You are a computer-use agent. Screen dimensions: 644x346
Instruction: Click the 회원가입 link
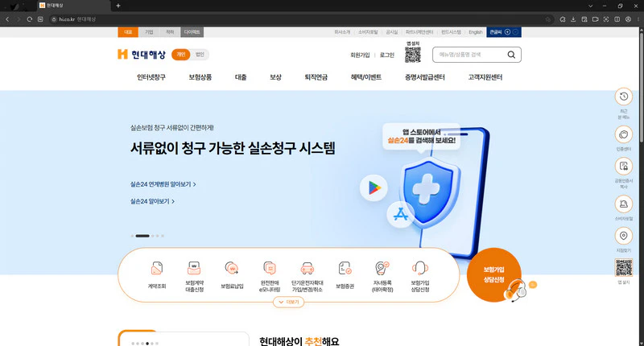[360, 55]
